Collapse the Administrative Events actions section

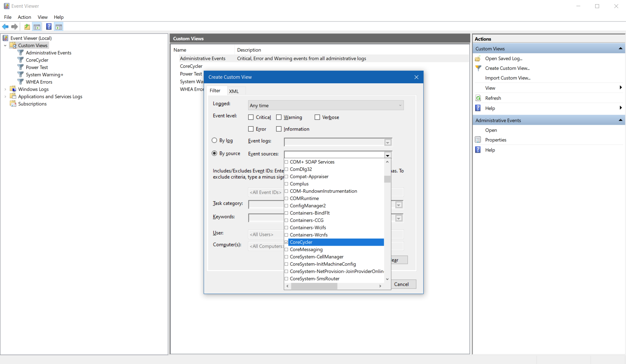point(620,120)
